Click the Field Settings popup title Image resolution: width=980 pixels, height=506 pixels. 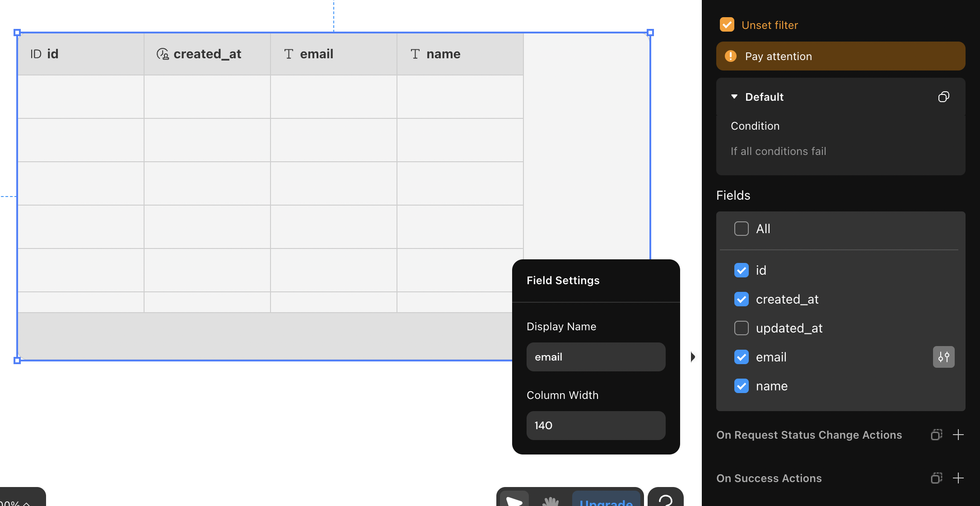[x=563, y=281]
